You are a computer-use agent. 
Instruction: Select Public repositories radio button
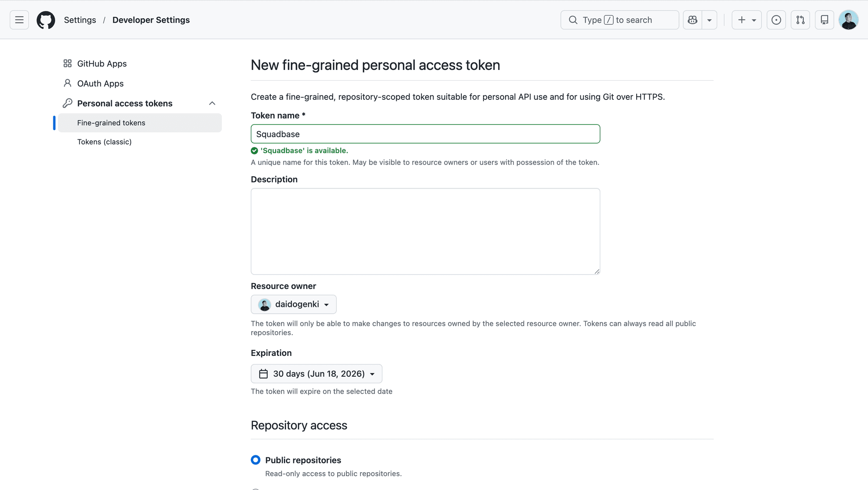tap(256, 460)
